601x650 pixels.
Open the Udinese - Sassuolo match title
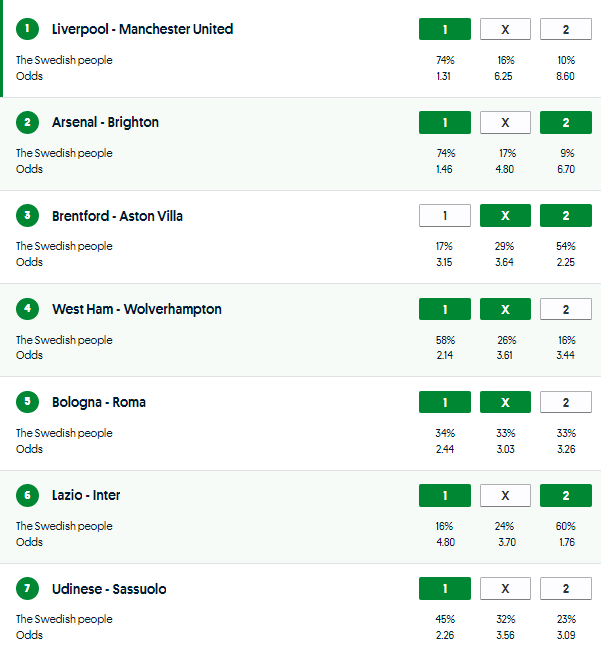point(109,589)
